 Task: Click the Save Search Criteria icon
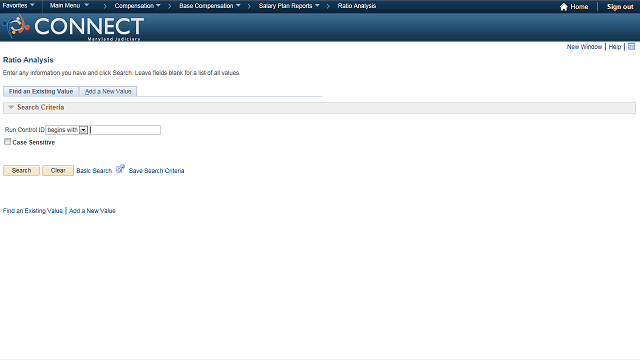click(x=120, y=169)
